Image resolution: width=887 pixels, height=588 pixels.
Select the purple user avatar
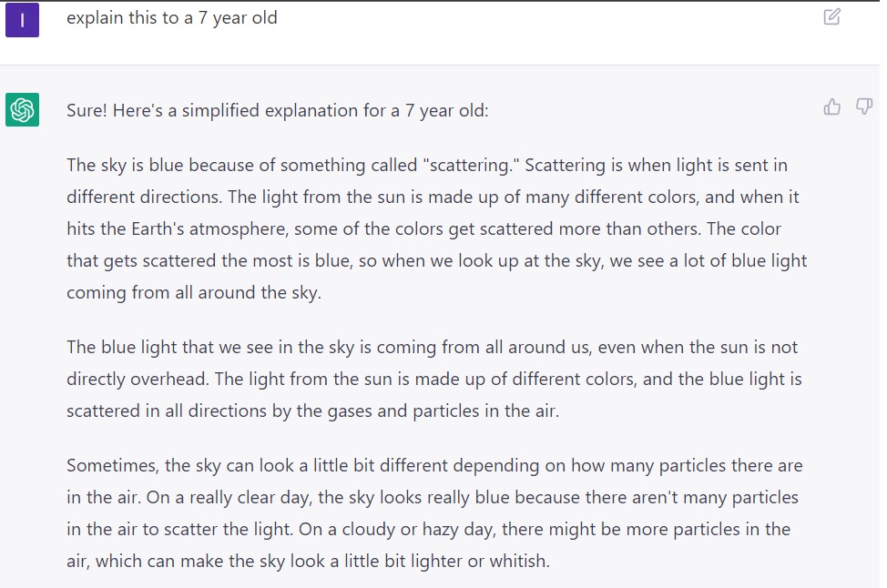coord(21,19)
